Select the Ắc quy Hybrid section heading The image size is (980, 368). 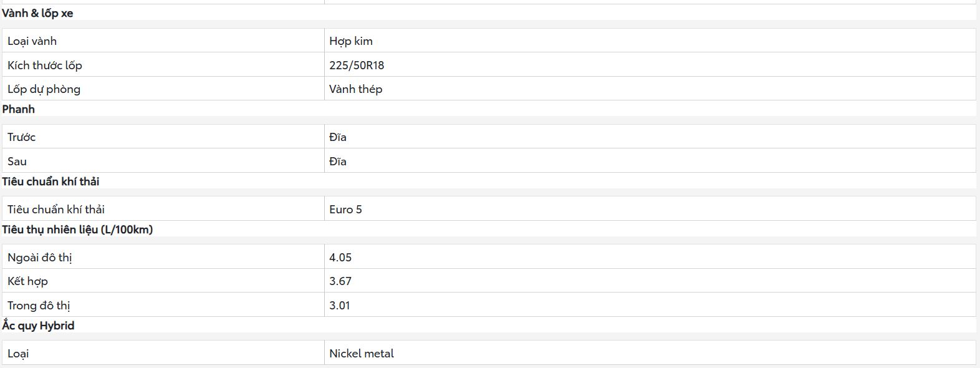click(x=38, y=326)
